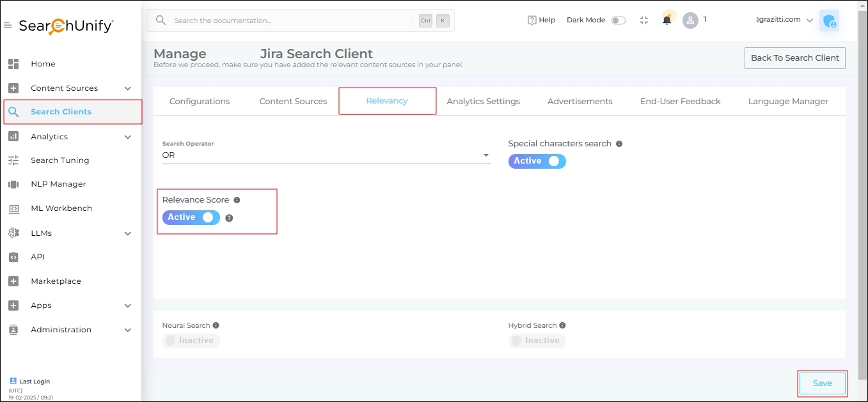Open ML Workbench in the sidebar
The height and width of the screenshot is (402, 868).
click(x=61, y=208)
